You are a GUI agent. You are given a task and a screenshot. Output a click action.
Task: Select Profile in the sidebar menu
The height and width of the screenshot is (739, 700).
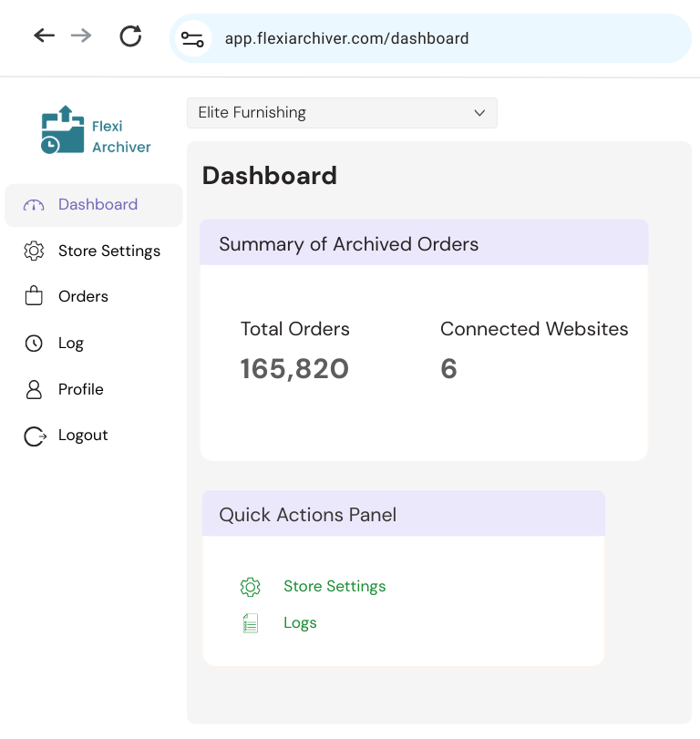click(x=80, y=389)
